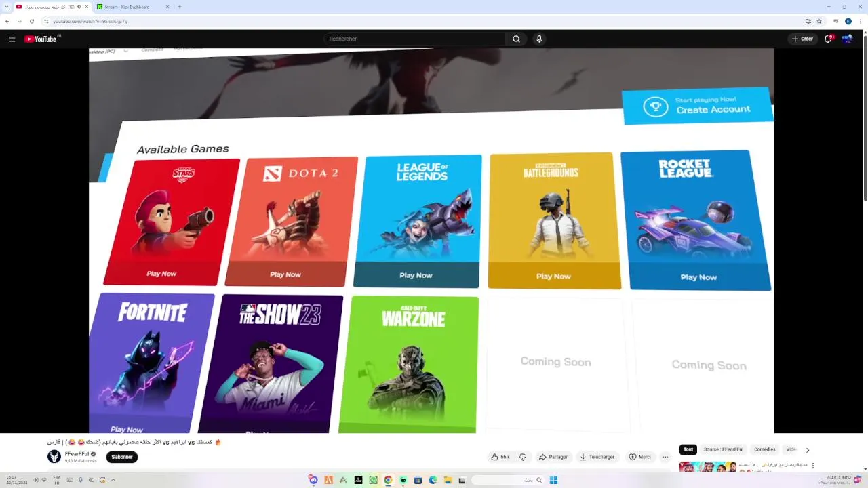Open new Chrome tab with plus
This screenshot has height=488, width=868.
(179, 7)
